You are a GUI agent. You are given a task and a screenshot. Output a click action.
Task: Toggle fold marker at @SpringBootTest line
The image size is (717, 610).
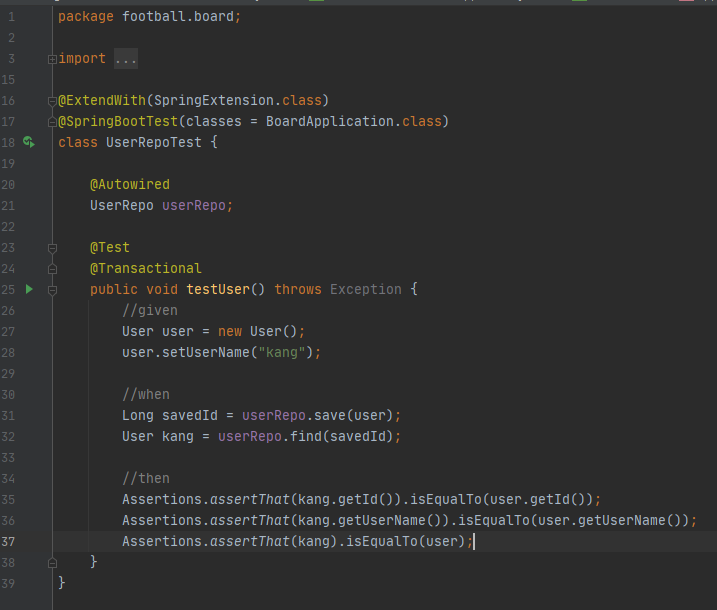click(52, 122)
